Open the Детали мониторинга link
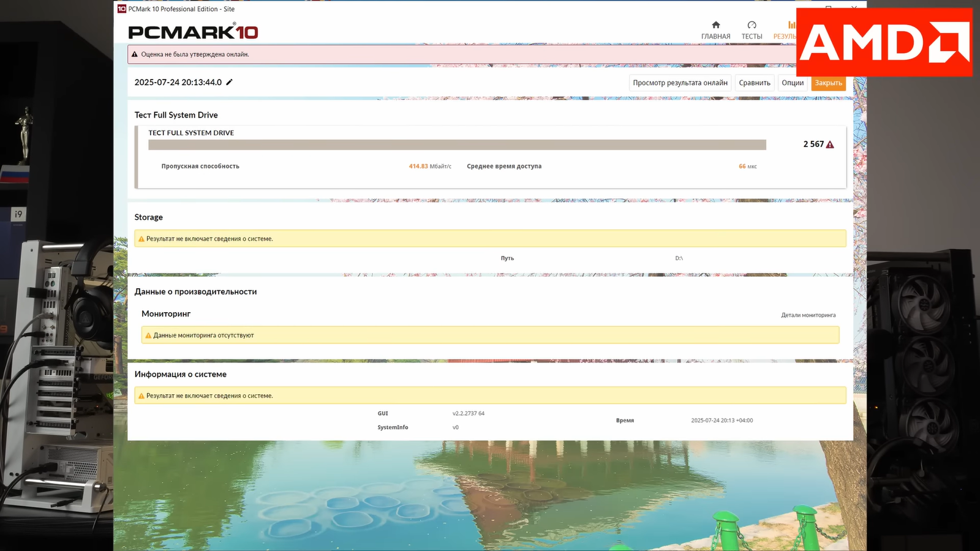The width and height of the screenshot is (980, 551). tap(809, 315)
